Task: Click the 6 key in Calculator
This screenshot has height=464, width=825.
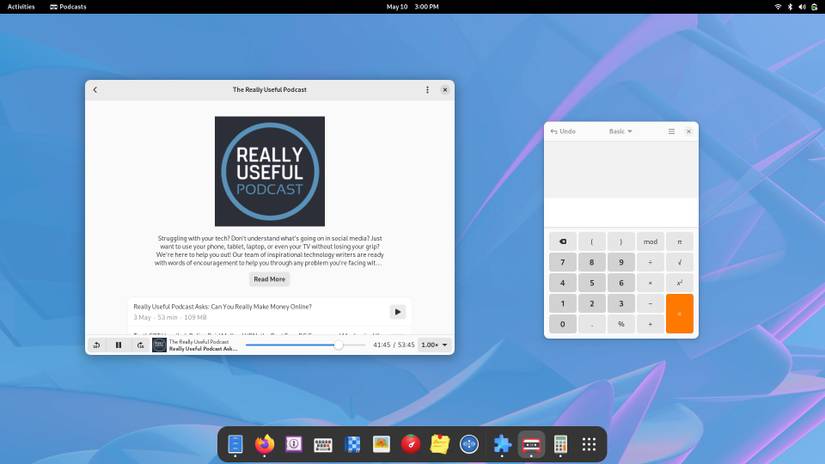Action: pos(621,283)
